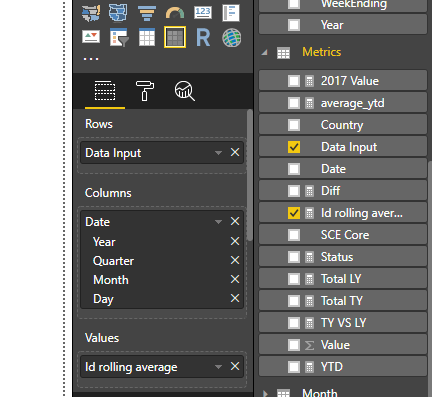Collapse the Metrics table triangle
432x397 pixels.
265,52
